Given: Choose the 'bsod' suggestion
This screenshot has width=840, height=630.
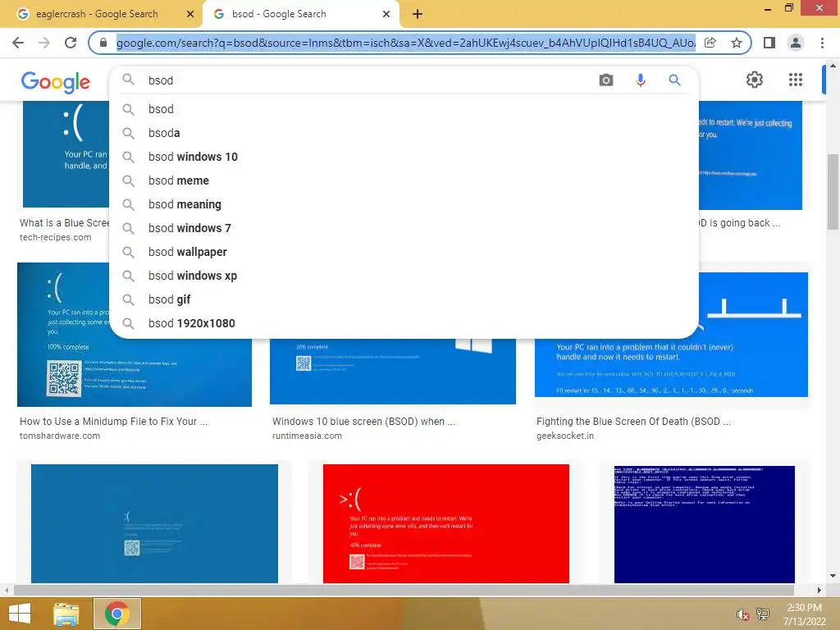Looking at the screenshot, I should [404, 109].
